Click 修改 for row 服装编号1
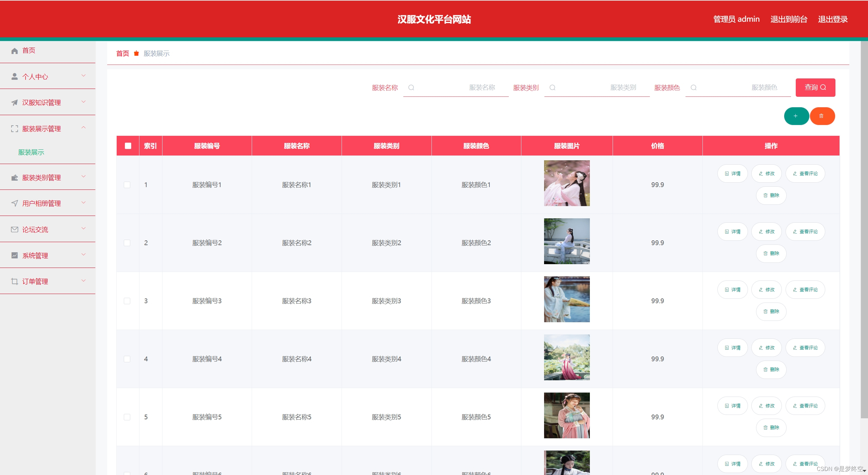Viewport: 868px width, 475px height. tap(766, 173)
